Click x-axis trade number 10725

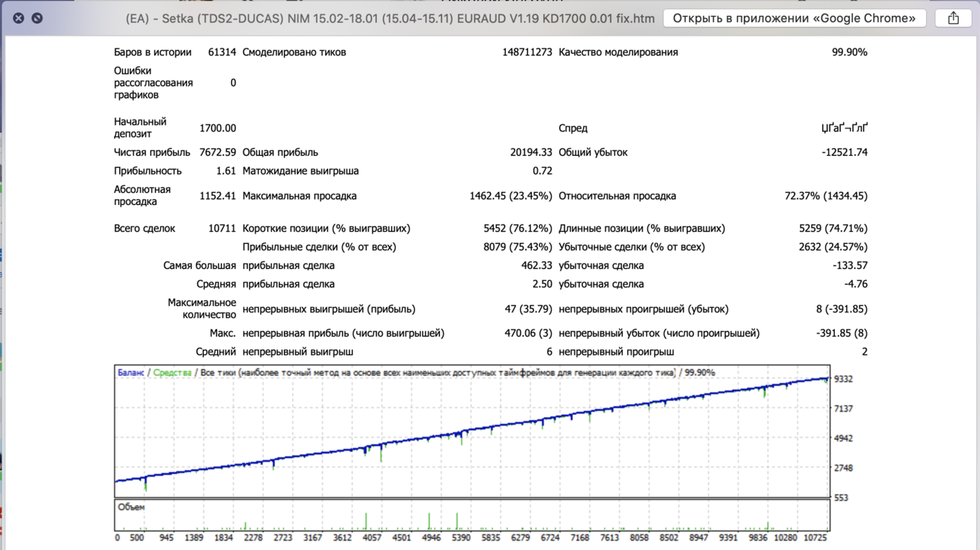[x=814, y=538]
